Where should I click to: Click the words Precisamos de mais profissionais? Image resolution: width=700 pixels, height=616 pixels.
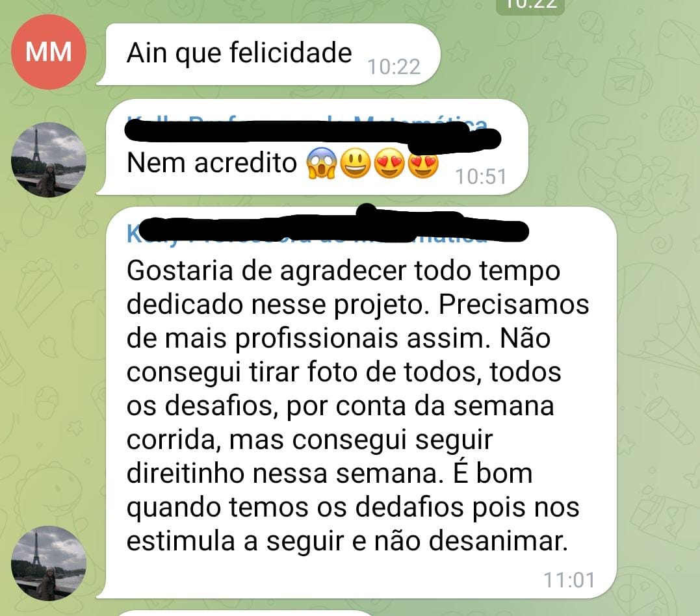(357, 322)
